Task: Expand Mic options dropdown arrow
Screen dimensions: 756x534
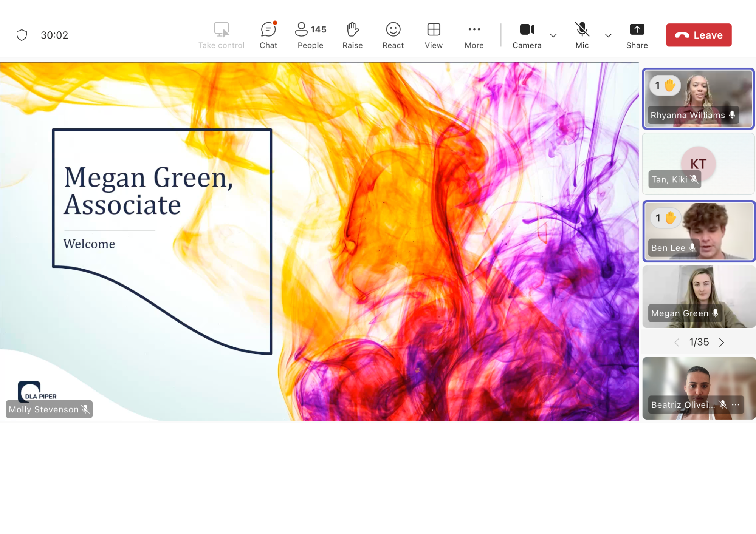Action: pyautogui.click(x=608, y=35)
